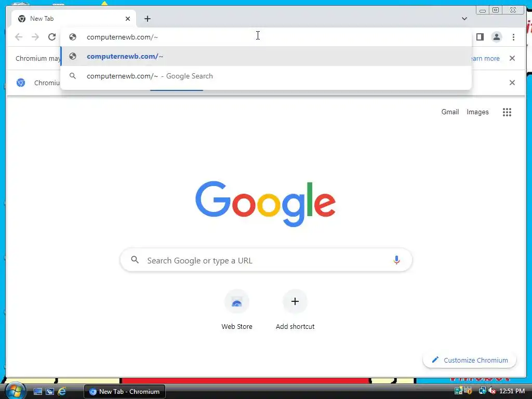The width and height of the screenshot is (532, 399).
Task: Click the New Tab tab title
Action: [42, 19]
